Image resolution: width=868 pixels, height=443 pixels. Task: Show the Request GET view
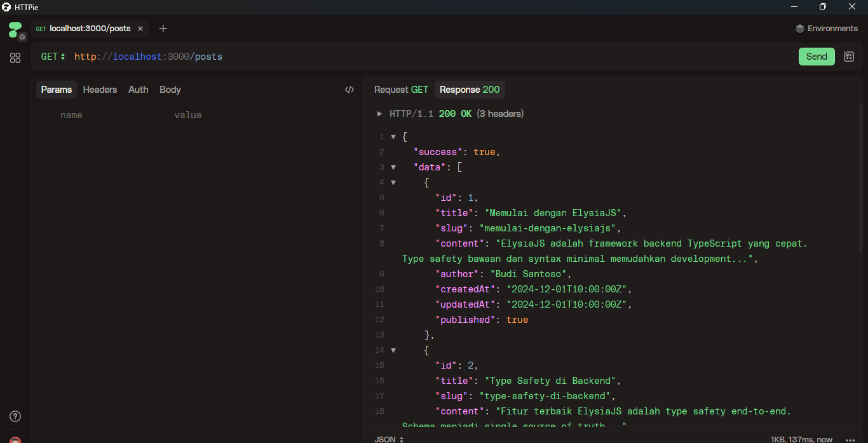pyautogui.click(x=401, y=90)
